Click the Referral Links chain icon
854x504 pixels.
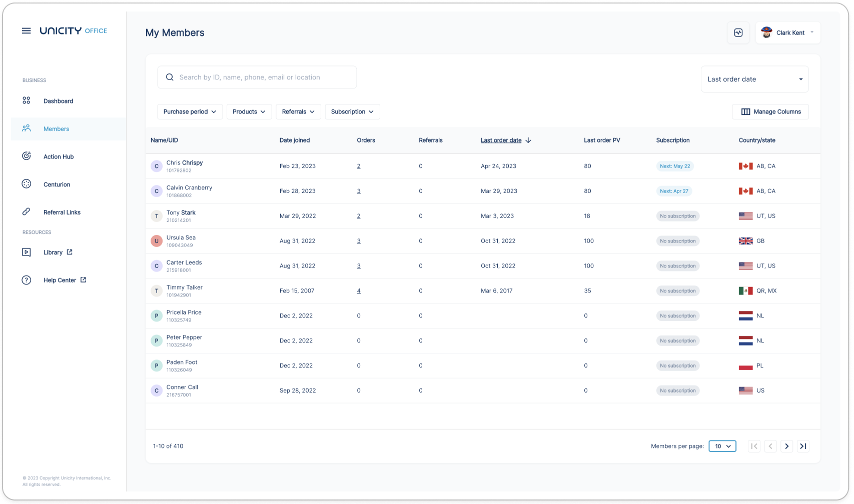[x=27, y=212]
